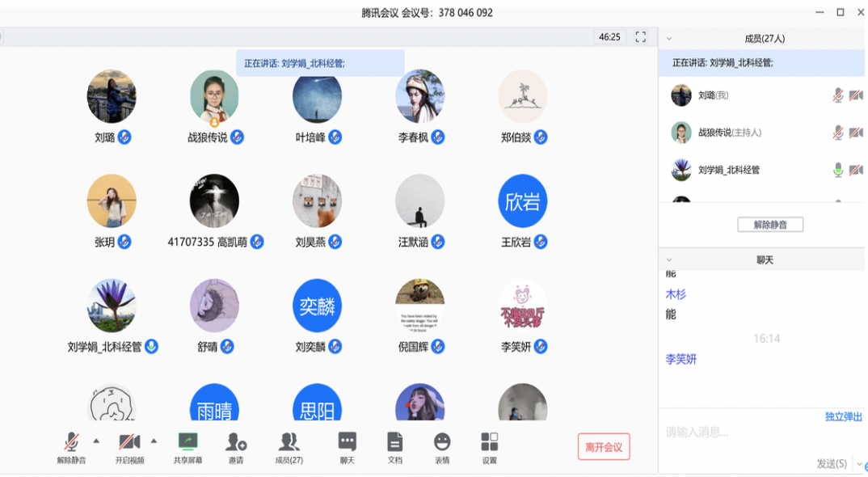
Task: Open the settings (设置) grid icon
Action: coord(489,441)
